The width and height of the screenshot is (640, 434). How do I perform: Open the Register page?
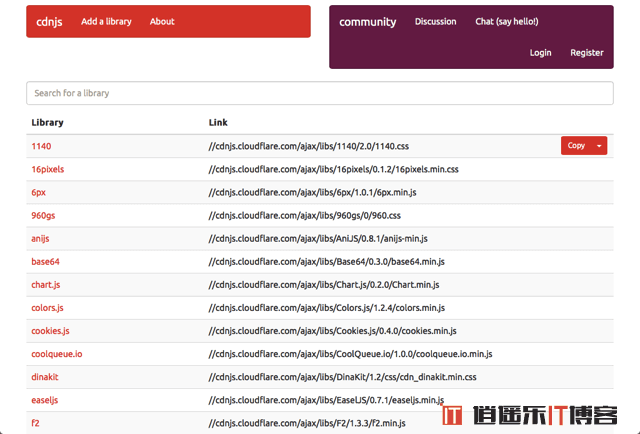587,53
